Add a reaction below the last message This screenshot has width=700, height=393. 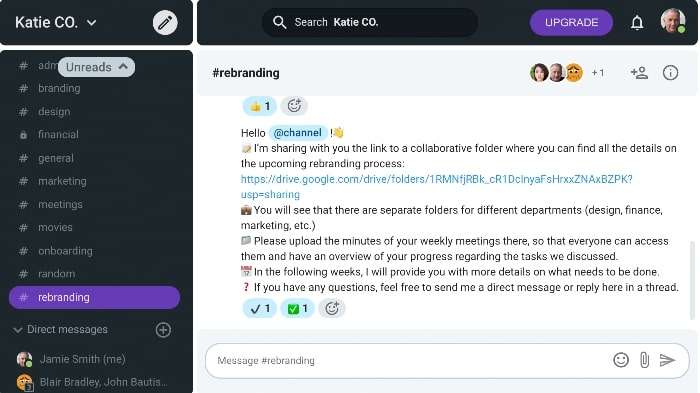coord(331,308)
